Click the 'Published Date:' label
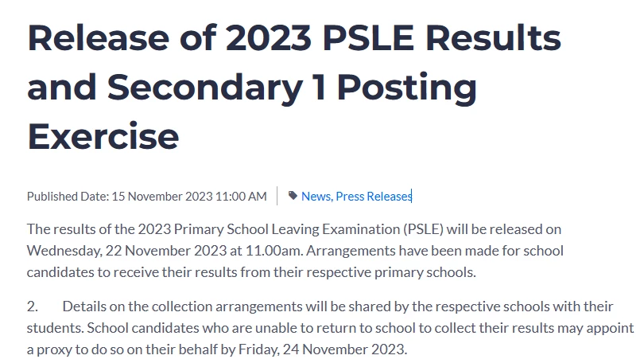Viewport: 644px width, 363px height. 68,197
